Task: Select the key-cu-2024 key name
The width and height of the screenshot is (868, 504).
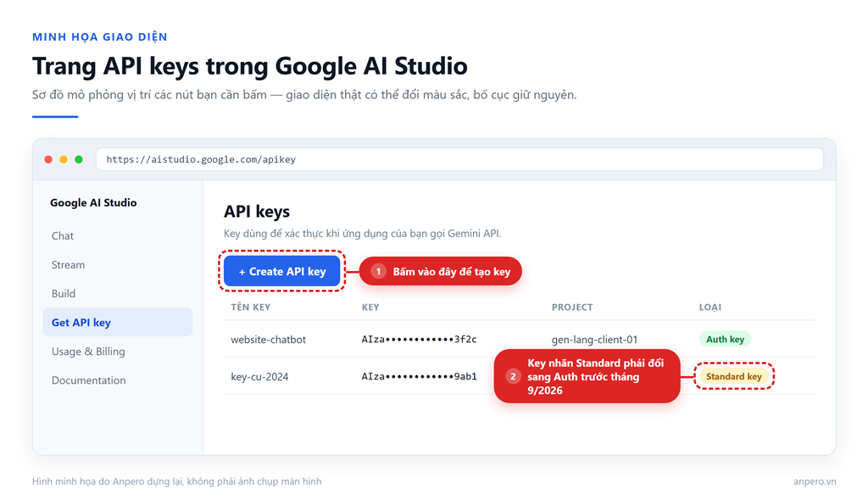Action: point(259,377)
